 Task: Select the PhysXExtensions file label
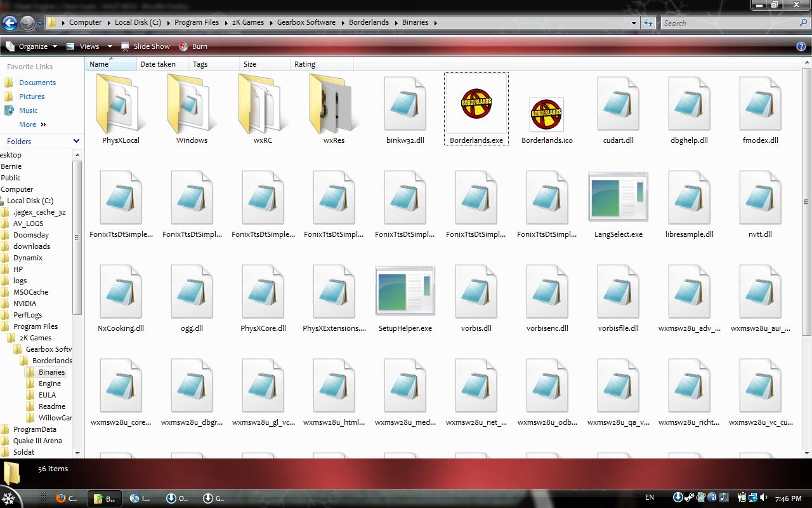(x=334, y=328)
